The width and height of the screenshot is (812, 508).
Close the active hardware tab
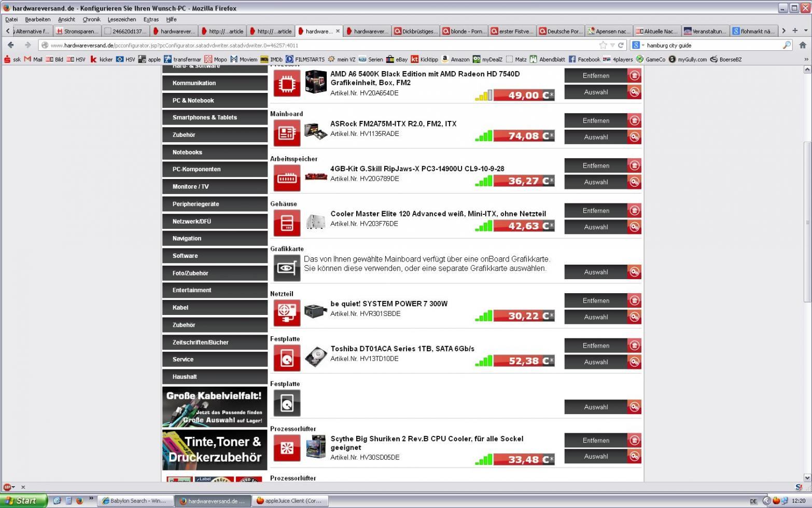coord(338,31)
